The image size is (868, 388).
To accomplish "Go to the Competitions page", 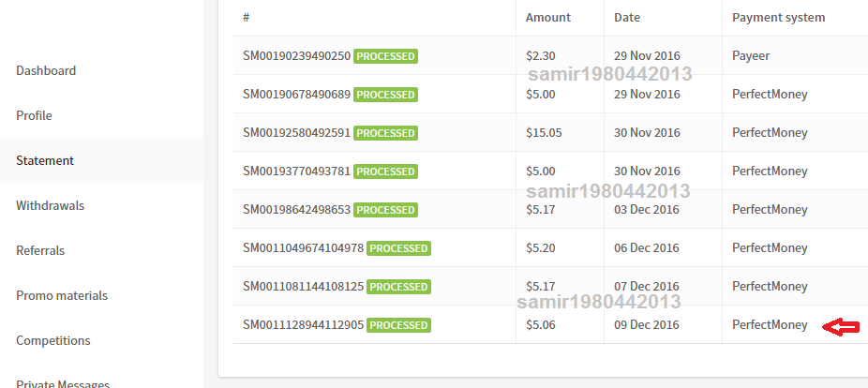I will click(53, 340).
